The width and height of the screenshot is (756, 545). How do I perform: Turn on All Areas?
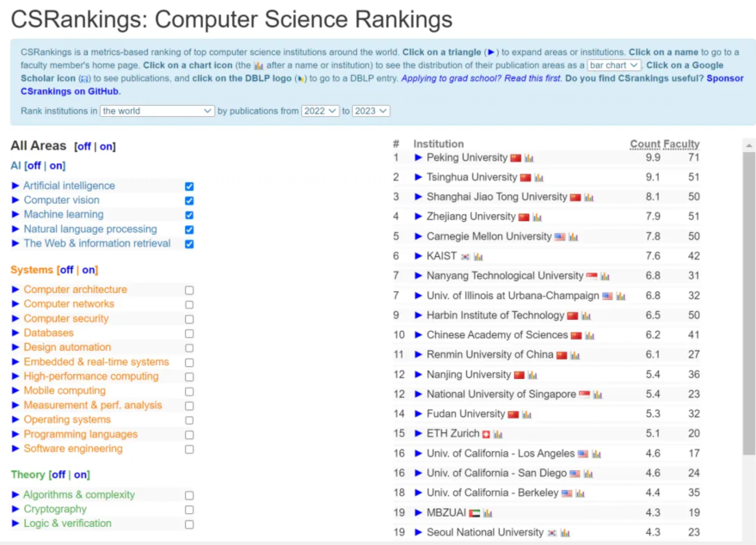tap(106, 146)
